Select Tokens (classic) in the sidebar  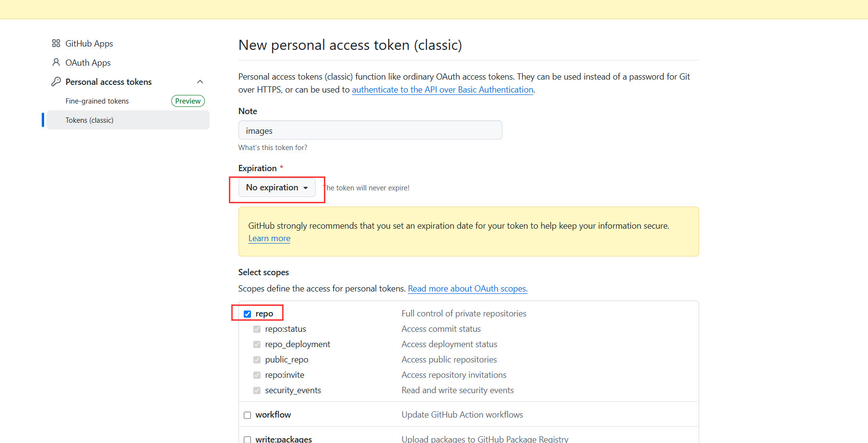click(x=90, y=120)
